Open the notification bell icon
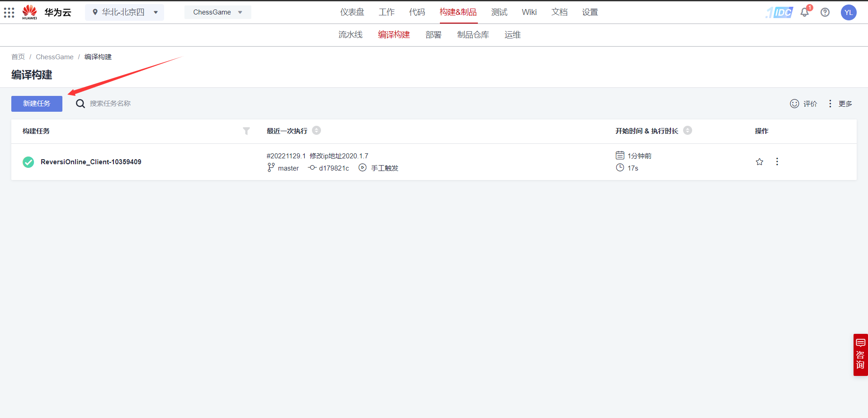868x418 pixels. (x=805, y=12)
